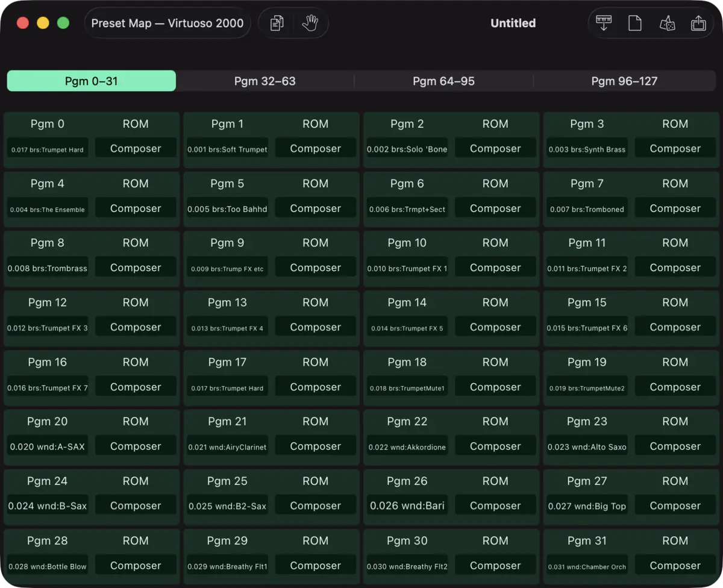Open the Composer dropdown for Pgm 10
Screen dimensions: 723x588
(495, 267)
